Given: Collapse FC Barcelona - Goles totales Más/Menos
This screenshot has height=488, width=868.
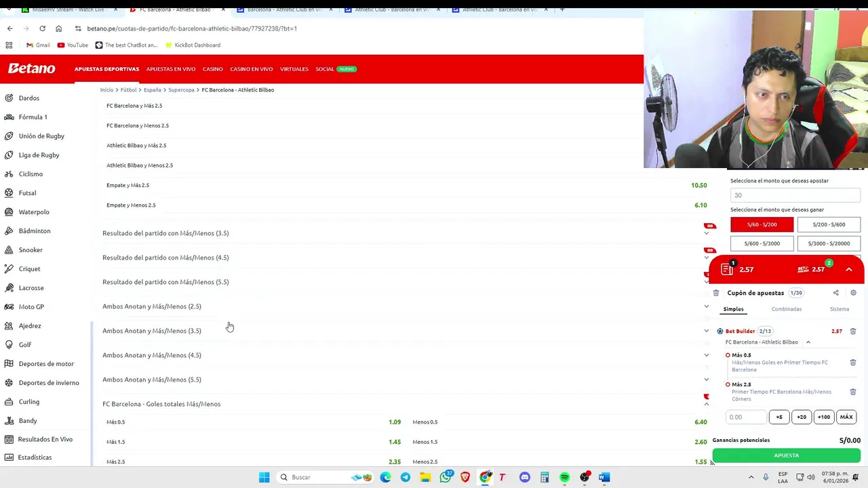Looking at the screenshot, I should [x=706, y=404].
